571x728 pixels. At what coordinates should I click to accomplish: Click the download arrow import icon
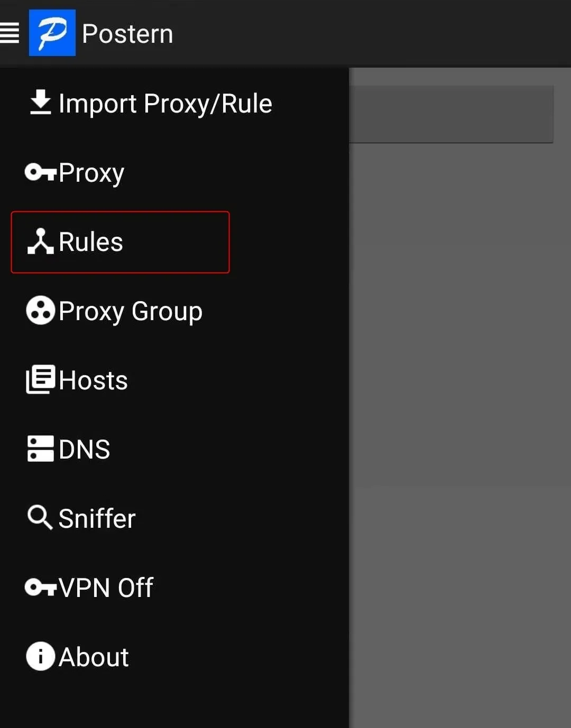(40, 102)
